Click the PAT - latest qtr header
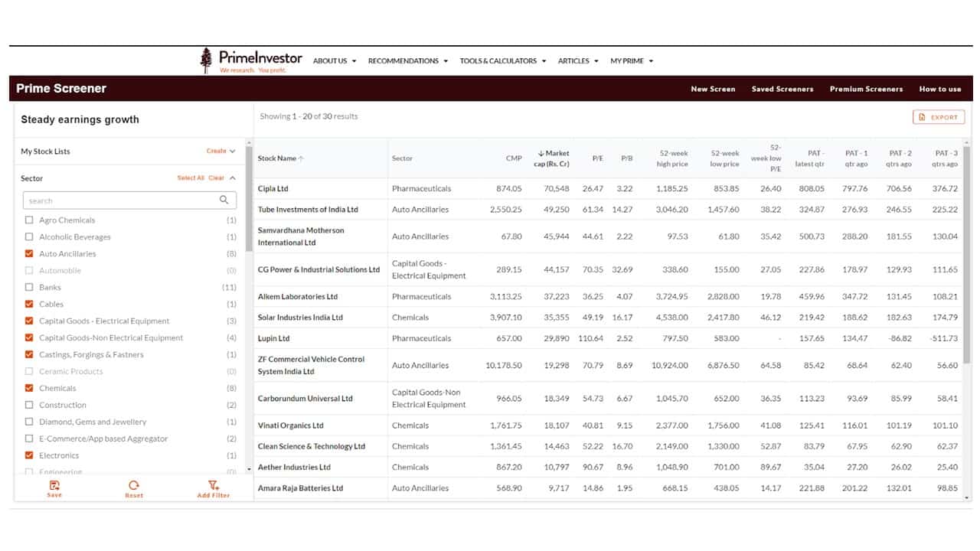This screenshot has width=980, height=551. coord(808,158)
